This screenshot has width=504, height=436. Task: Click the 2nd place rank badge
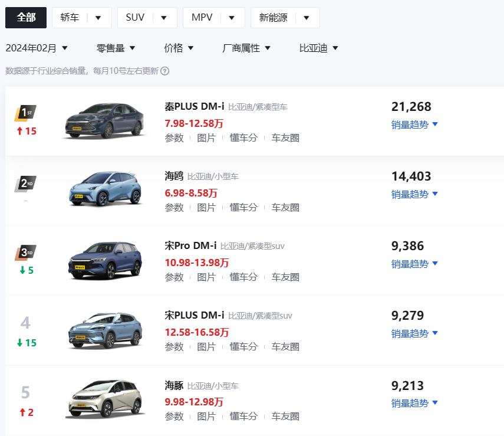25,183
